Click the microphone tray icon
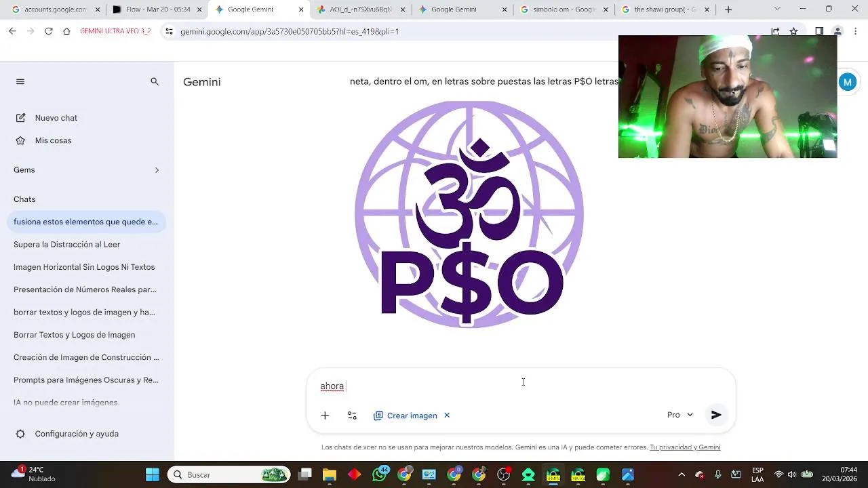The height and width of the screenshot is (488, 868). click(717, 474)
